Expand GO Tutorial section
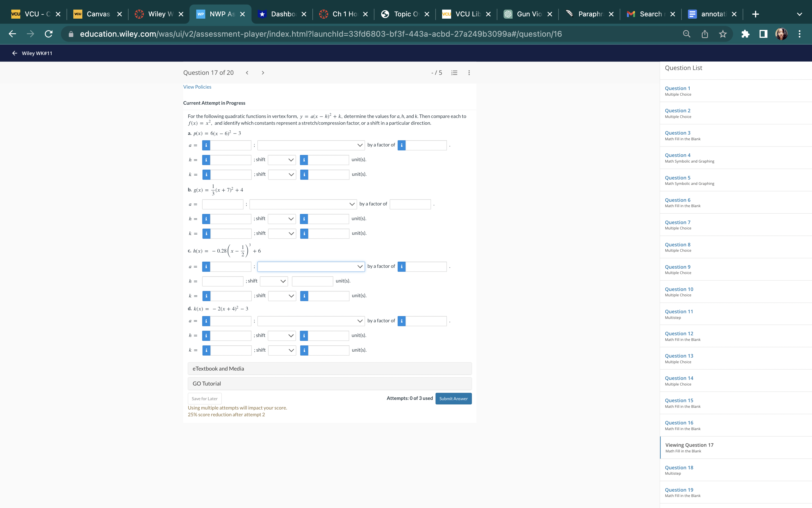 (330, 384)
